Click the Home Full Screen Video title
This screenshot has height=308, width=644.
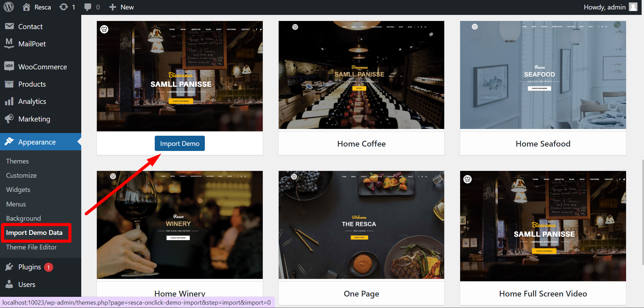point(543,293)
